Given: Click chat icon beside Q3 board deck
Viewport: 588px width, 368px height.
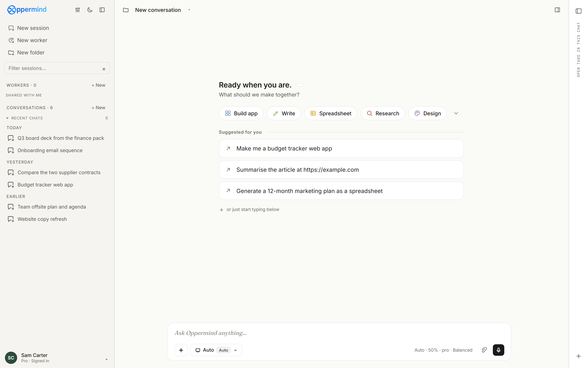Looking at the screenshot, I should pos(11,138).
